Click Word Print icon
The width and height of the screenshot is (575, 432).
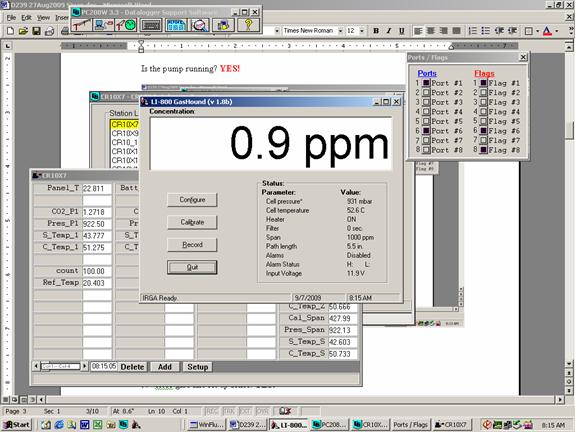click(x=49, y=31)
